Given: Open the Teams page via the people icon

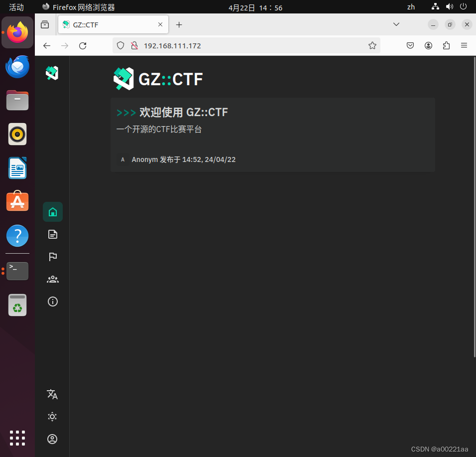Looking at the screenshot, I should (x=52, y=279).
